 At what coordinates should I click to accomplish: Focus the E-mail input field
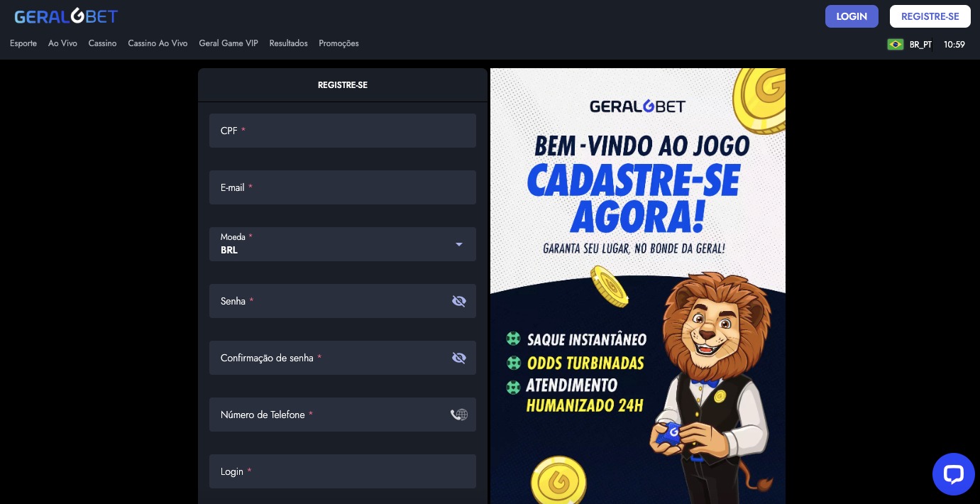click(343, 187)
